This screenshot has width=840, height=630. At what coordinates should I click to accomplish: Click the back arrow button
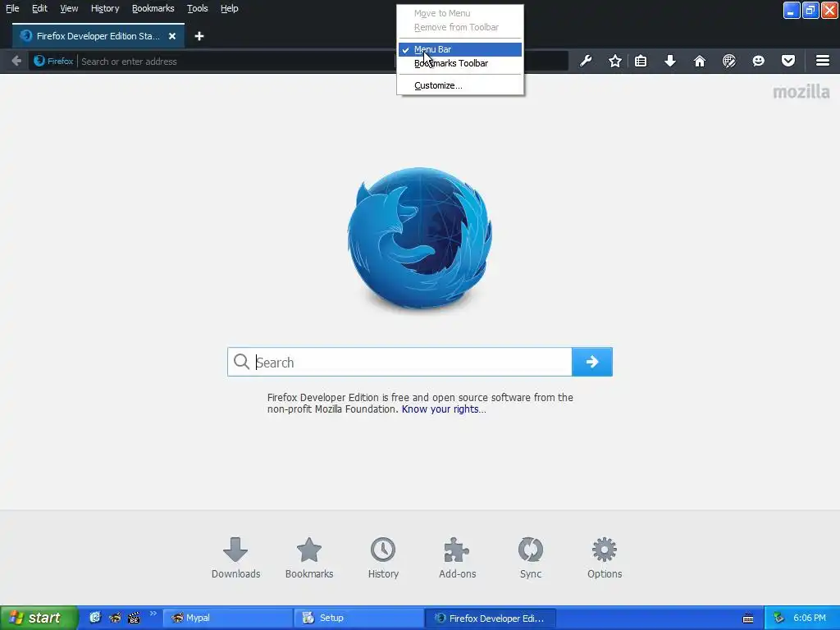[x=16, y=61]
